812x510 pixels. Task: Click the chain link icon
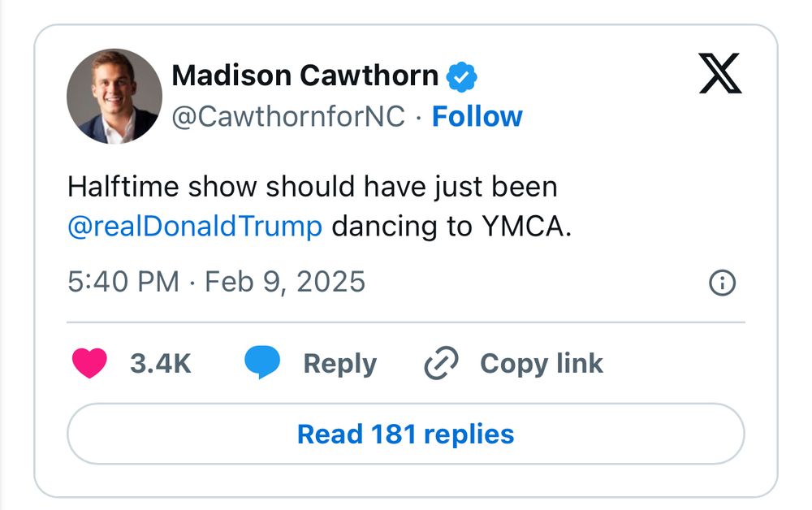(442, 363)
